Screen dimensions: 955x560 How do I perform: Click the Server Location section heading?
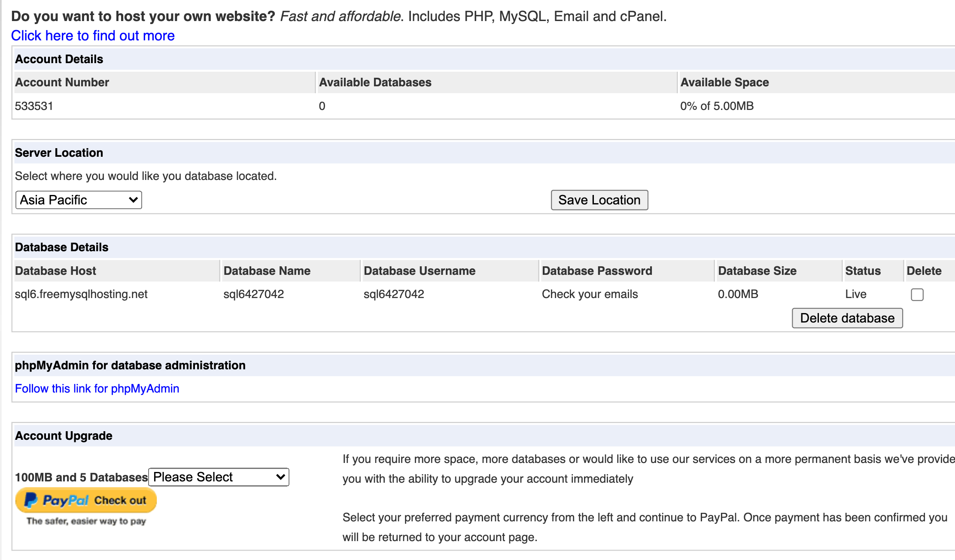[x=59, y=153]
